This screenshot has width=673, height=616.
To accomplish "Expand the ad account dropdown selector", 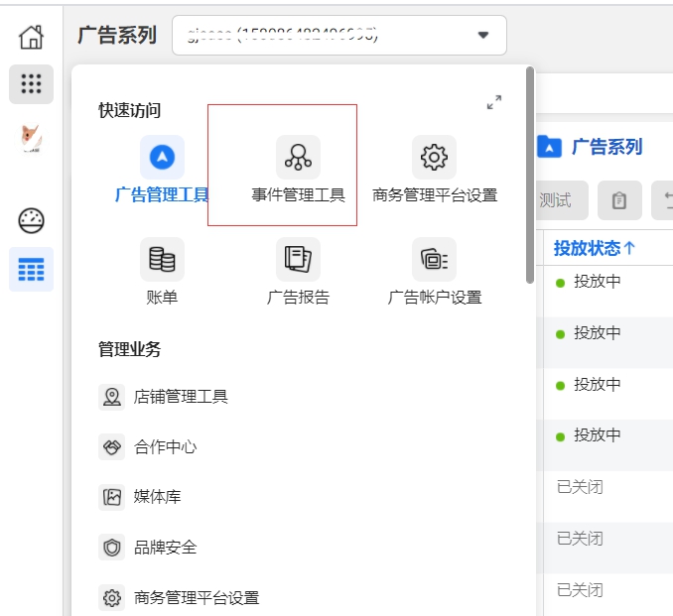I will [482, 36].
